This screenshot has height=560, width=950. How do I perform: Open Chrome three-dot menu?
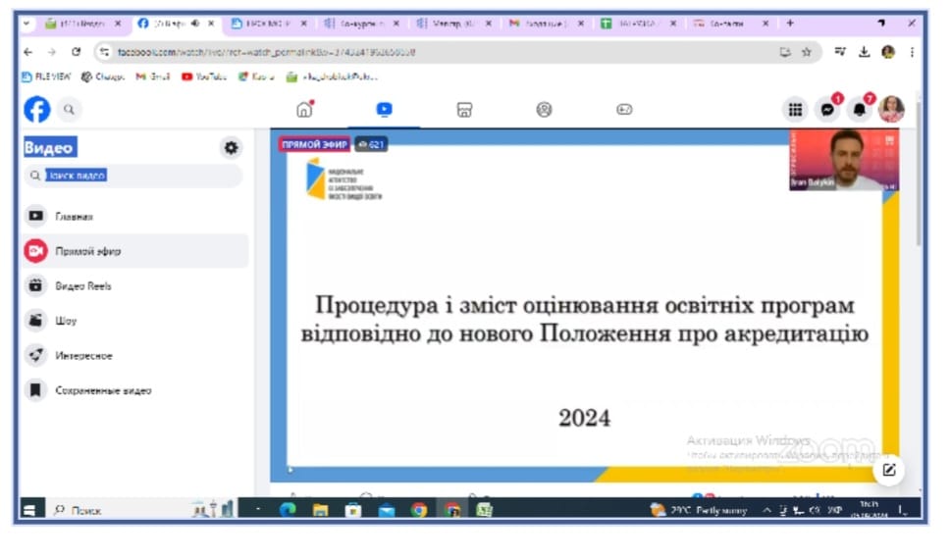[912, 52]
